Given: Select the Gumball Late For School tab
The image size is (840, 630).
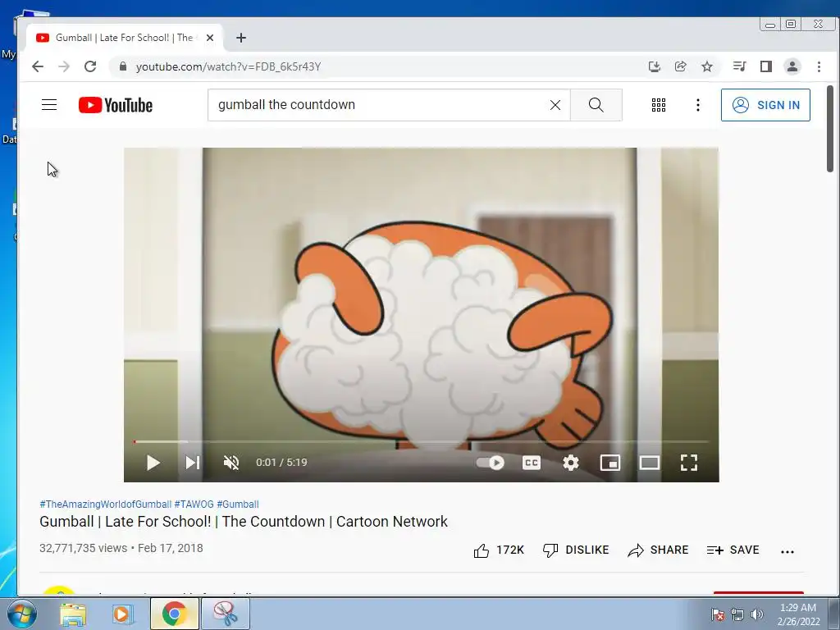Looking at the screenshot, I should click(x=125, y=38).
